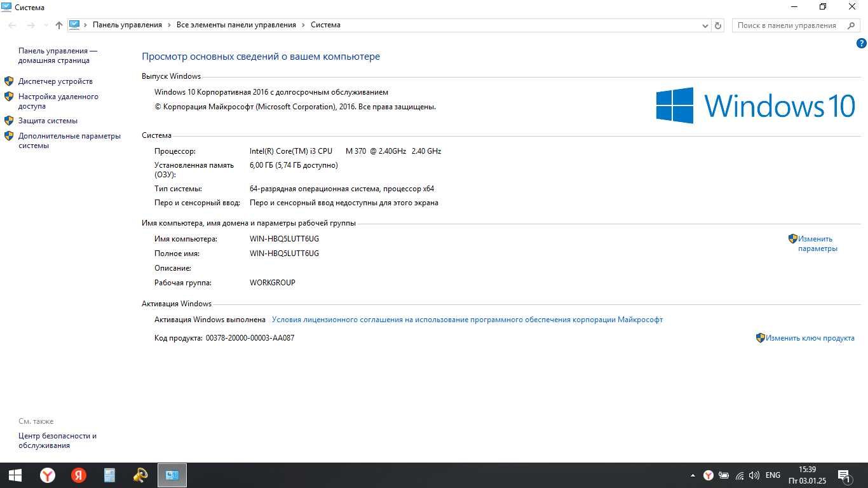Open Microsoft license terms link
Viewport: 868px width, 488px height.
point(467,320)
